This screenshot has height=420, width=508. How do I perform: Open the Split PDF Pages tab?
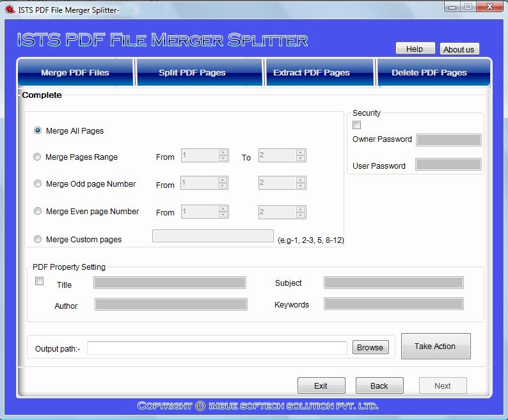[192, 72]
